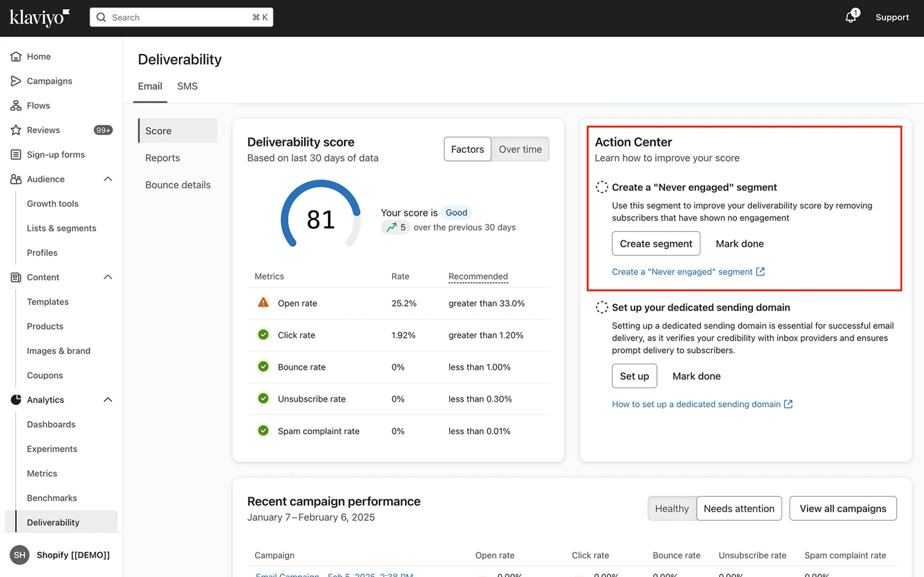Image resolution: width=924 pixels, height=577 pixels.
Task: Collapse the Audience sidebar section
Action: pos(108,179)
